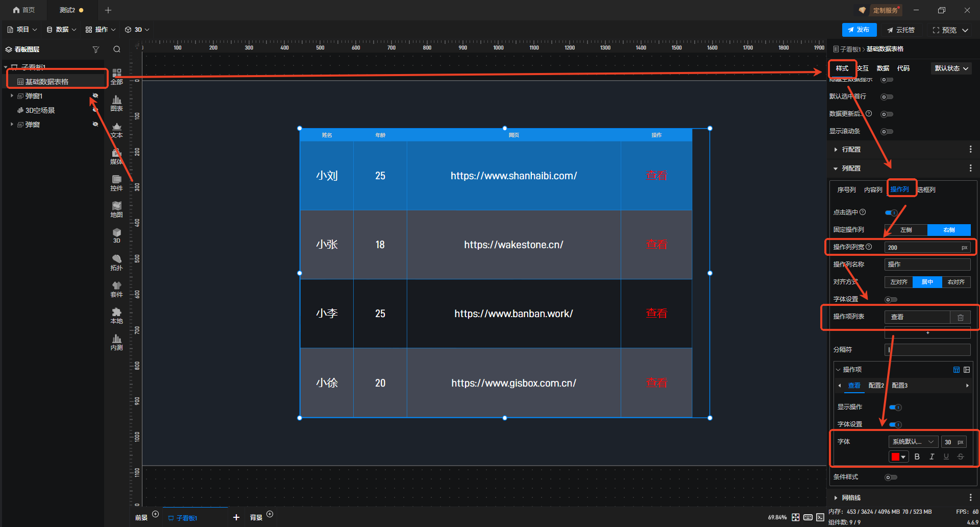This screenshot has width=980, height=527.
Task: Select the 内容列 column tab
Action: tap(873, 189)
